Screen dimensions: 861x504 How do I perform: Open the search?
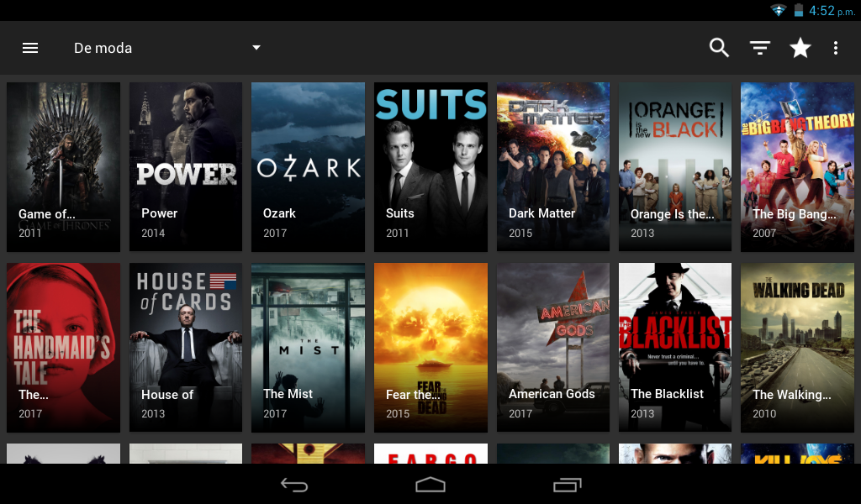[x=719, y=48]
